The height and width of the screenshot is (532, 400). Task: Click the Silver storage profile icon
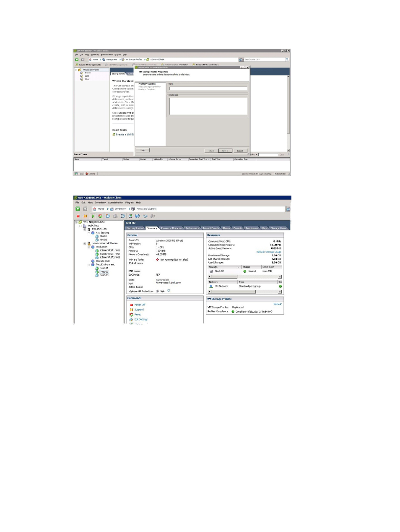(82, 79)
